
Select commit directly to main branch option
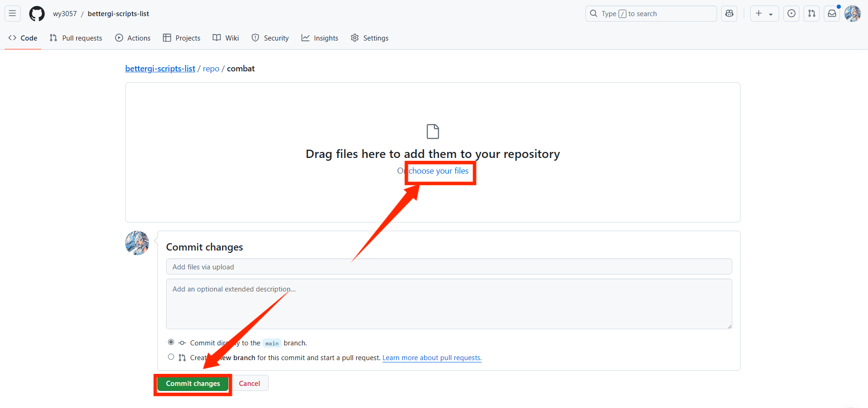click(x=171, y=342)
